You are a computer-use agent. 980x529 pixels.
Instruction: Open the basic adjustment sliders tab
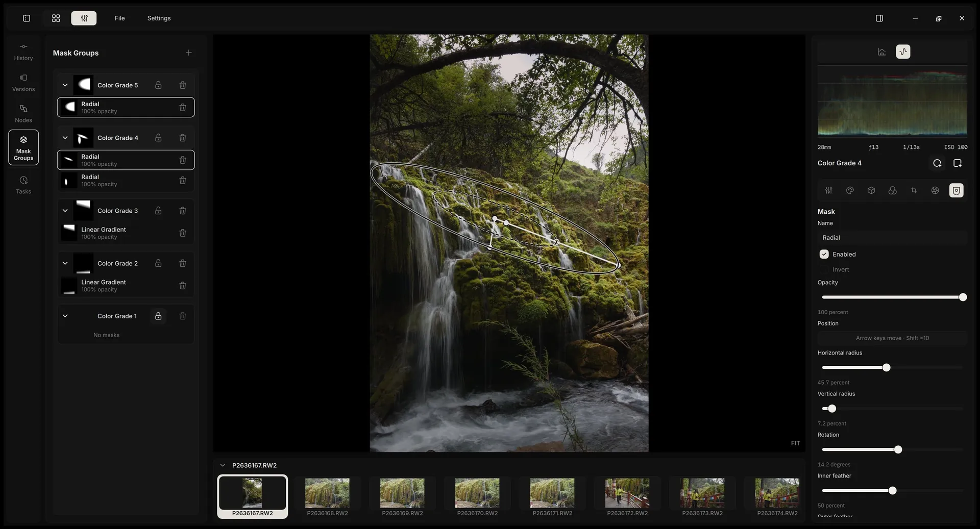(828, 191)
